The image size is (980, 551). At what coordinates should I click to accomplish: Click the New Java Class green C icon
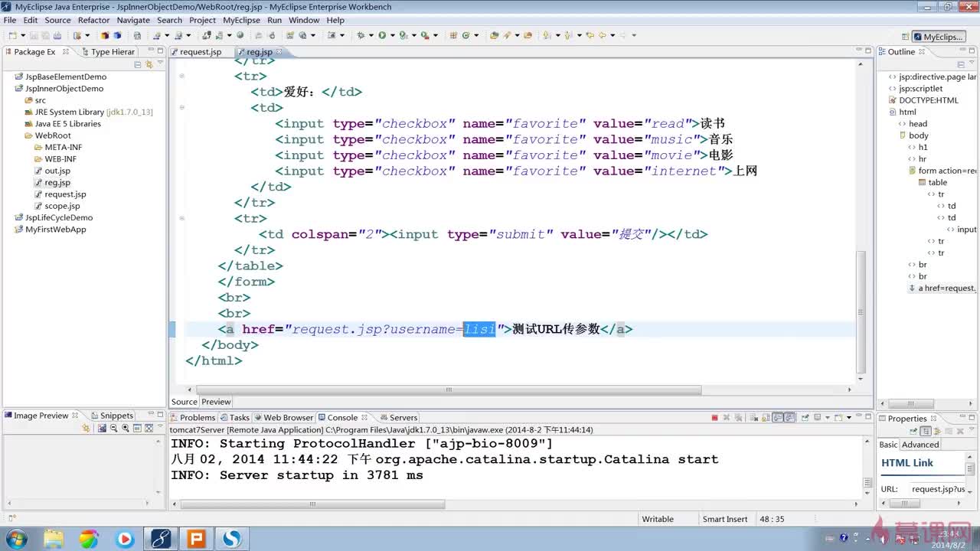pyautogui.click(x=465, y=35)
